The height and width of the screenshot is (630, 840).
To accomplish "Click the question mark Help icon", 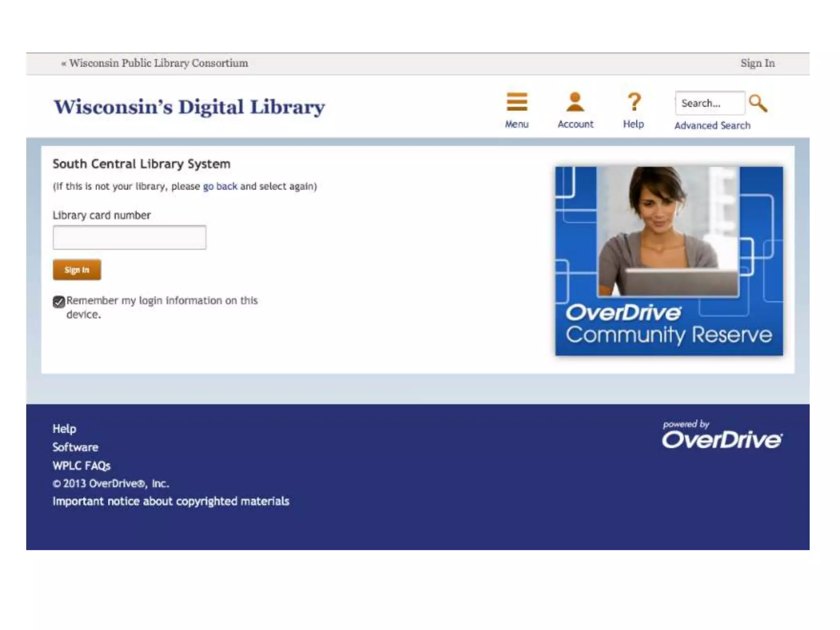I will point(634,102).
